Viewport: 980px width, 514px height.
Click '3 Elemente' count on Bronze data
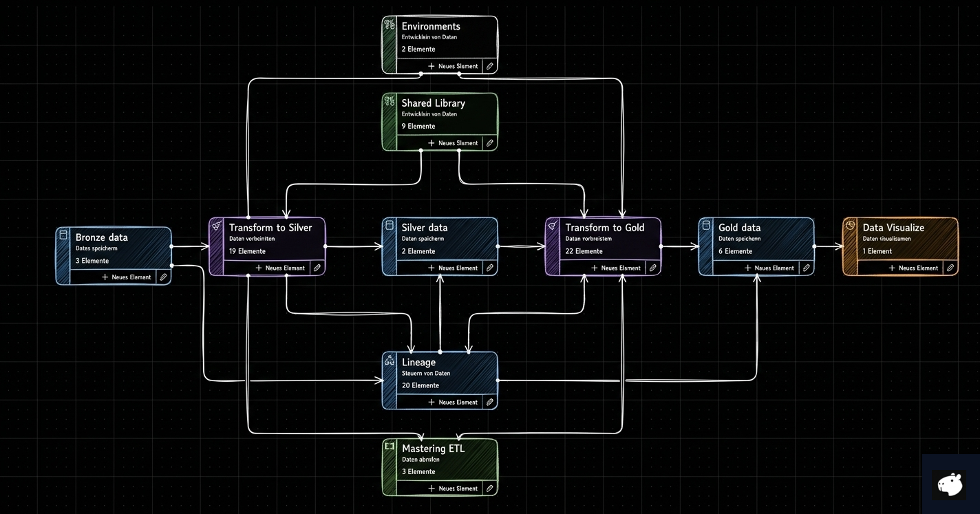92,261
